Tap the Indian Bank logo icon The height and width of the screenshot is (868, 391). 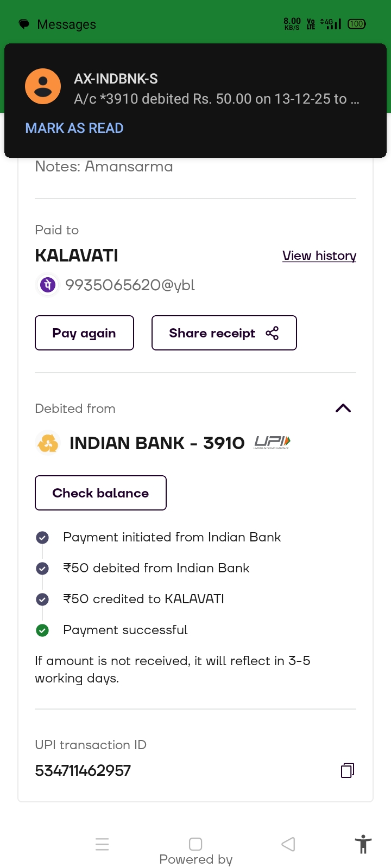click(x=48, y=443)
